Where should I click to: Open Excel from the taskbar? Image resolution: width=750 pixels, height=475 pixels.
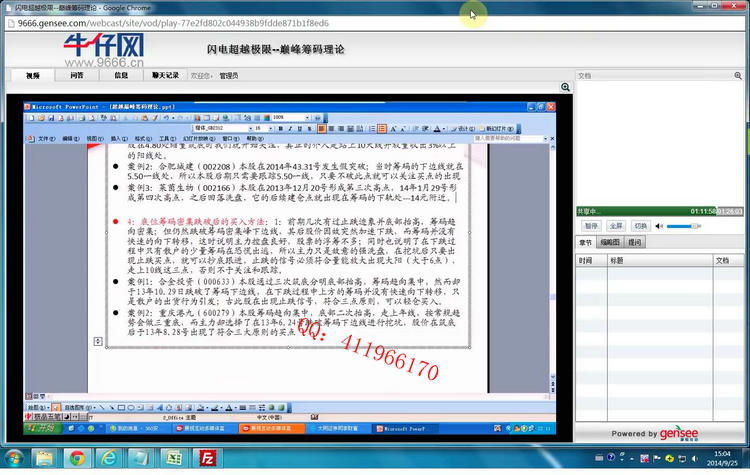[174, 458]
